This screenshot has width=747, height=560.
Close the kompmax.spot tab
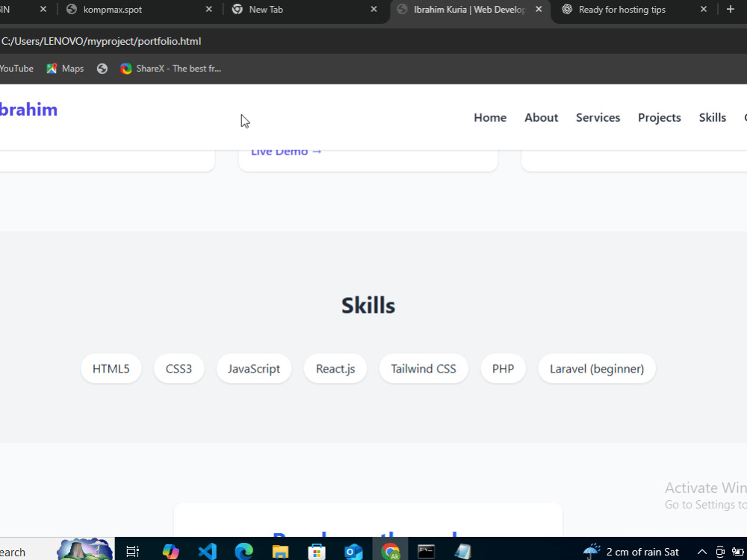(x=208, y=10)
